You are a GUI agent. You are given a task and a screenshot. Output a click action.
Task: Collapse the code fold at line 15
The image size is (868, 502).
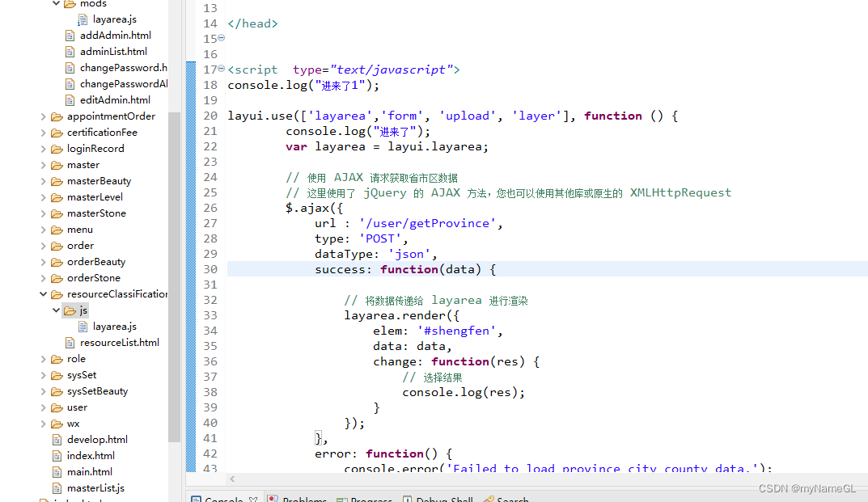221,38
